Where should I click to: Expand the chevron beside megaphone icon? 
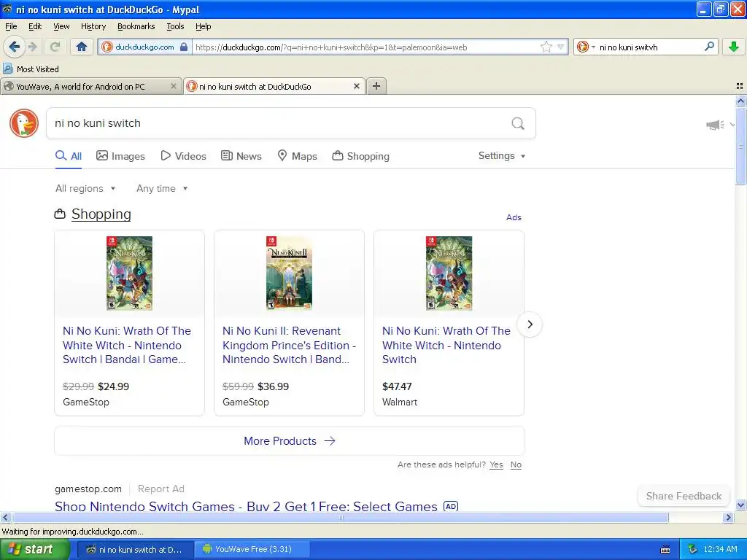[x=732, y=125]
